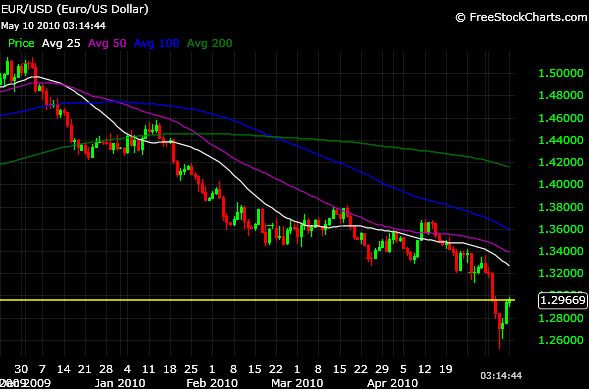Screen dimensions: 589x389
Task: Choose the blue Avg 100 legend label
Action: 157,44
